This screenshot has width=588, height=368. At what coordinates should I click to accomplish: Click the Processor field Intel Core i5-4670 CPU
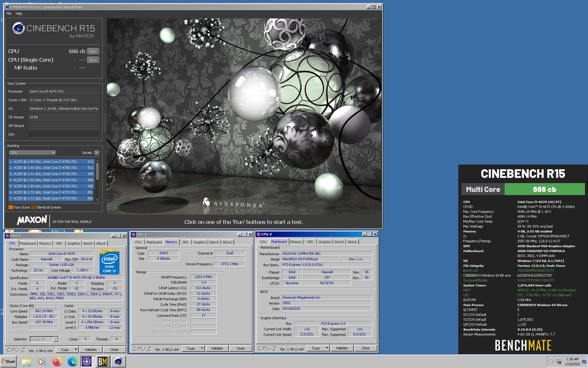(x=64, y=91)
